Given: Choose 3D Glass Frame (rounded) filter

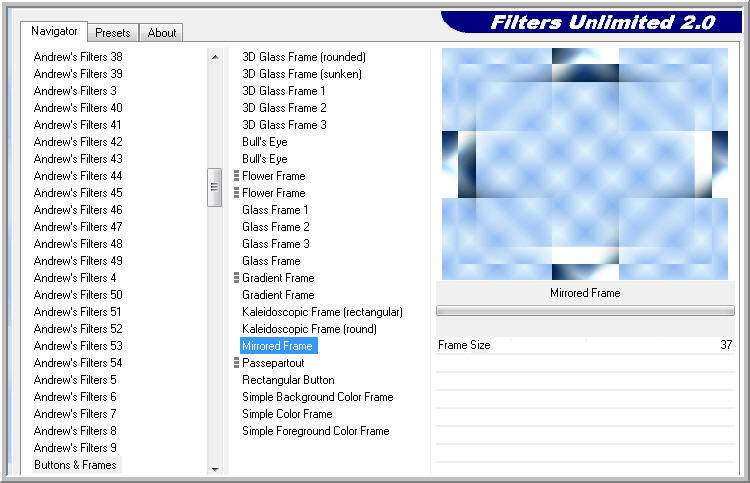Looking at the screenshot, I should (x=304, y=57).
